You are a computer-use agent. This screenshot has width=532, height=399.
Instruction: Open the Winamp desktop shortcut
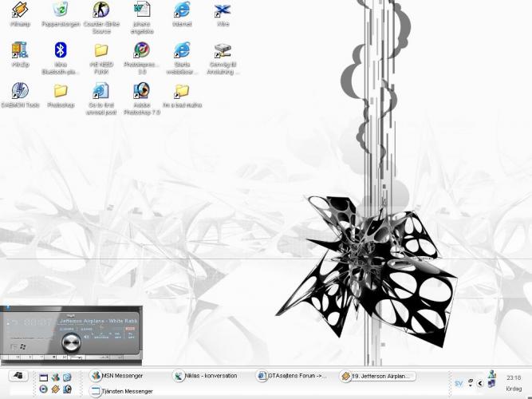[x=20, y=10]
